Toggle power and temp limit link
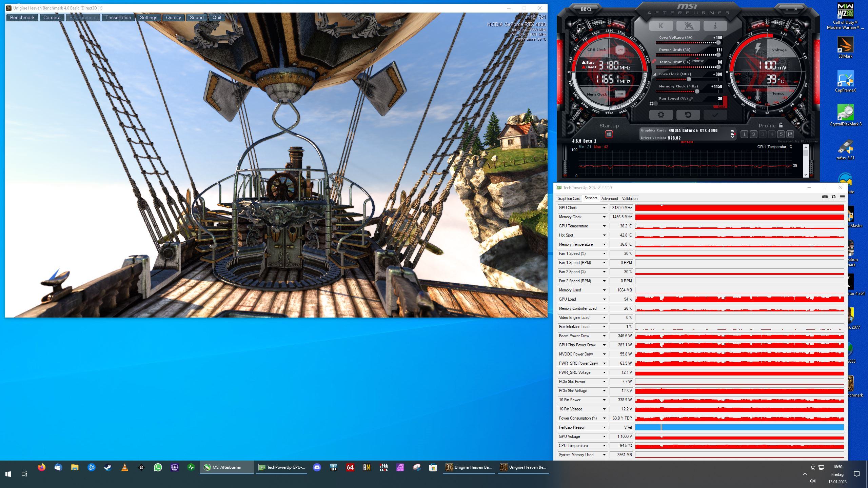The image size is (868, 488). point(653,61)
